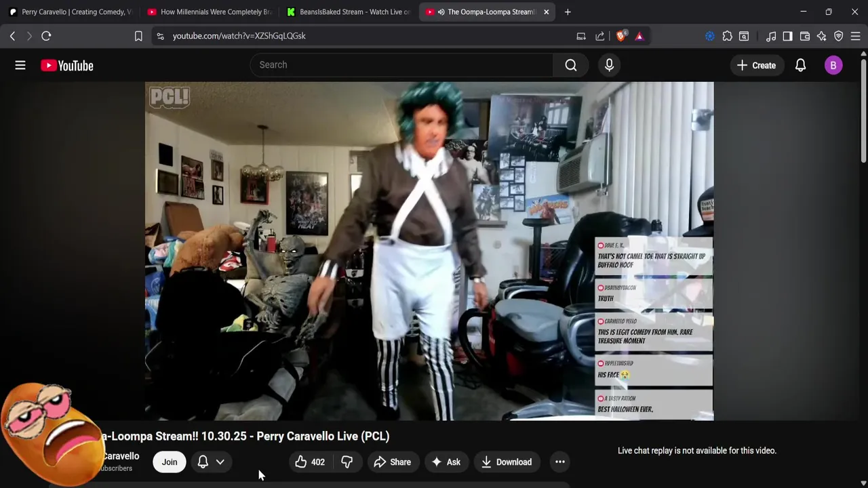Screen dimensions: 868x488
Task: Toggle the channel notification bell
Action: click(203, 462)
